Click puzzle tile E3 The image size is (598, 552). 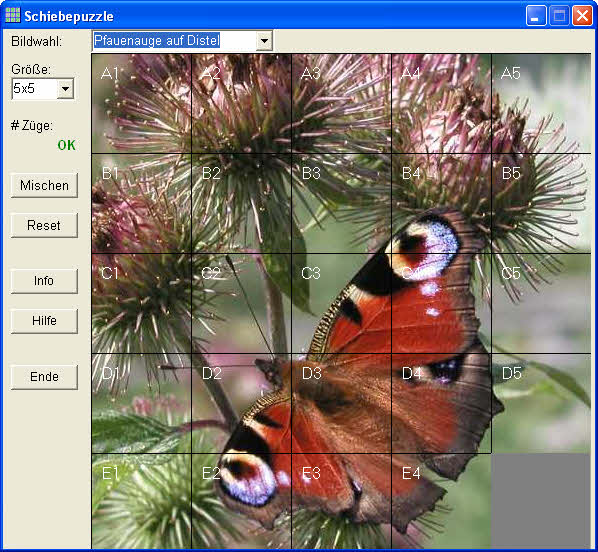coord(341,501)
